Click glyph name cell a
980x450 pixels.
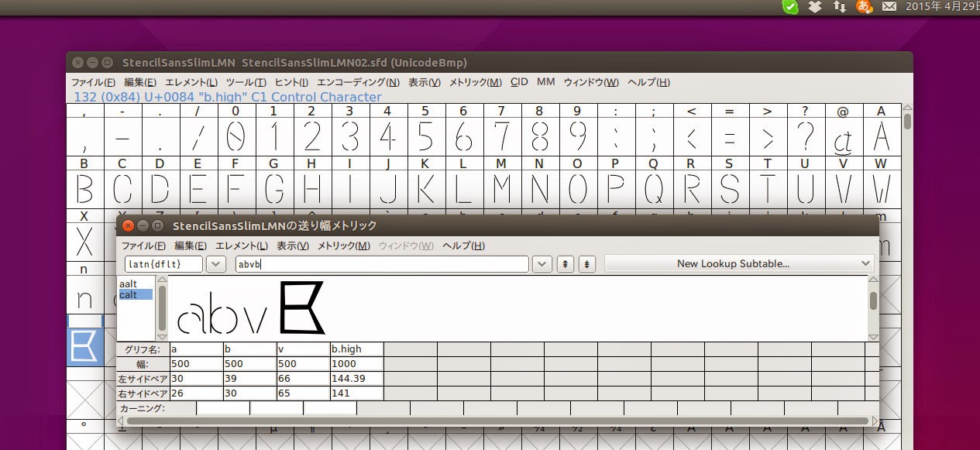pyautogui.click(x=197, y=349)
